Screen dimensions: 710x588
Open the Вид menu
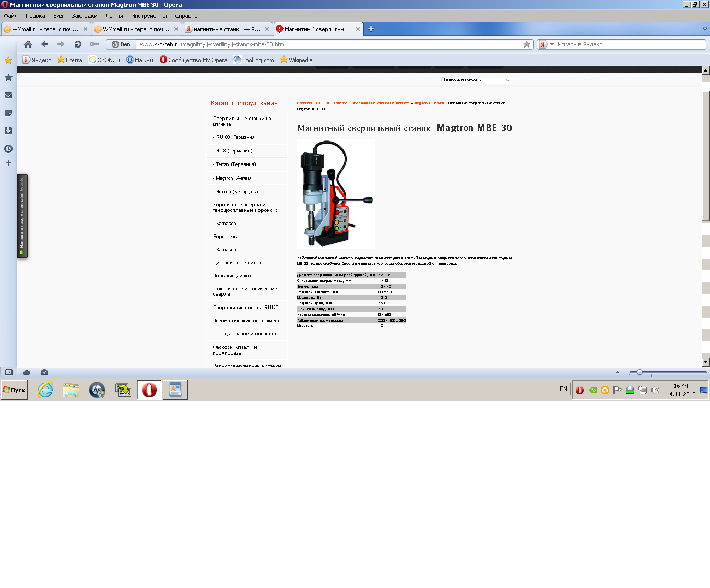pos(58,16)
